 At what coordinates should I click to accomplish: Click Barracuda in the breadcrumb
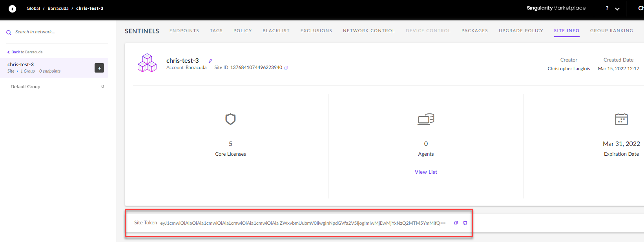tap(58, 8)
